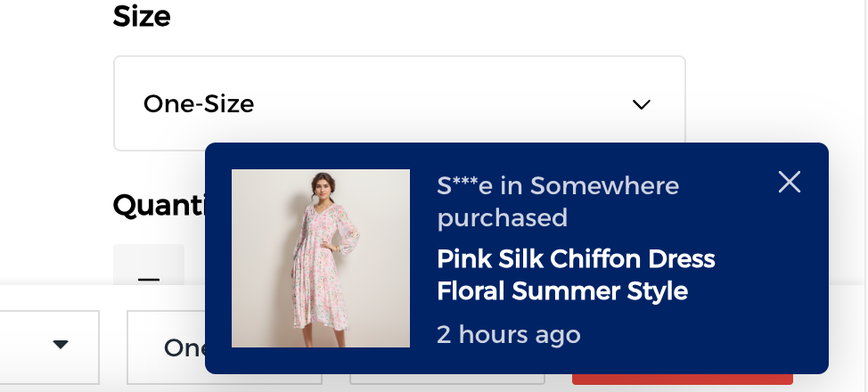Click the "S***e in Somewhere" buyer text
The width and height of the screenshot is (868, 392).
pos(558,186)
